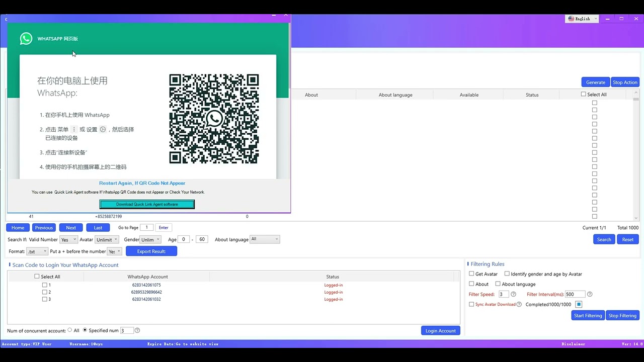Viewport: 644px width, 362px height.
Task: Tick Select All in the WhatsApp Account list
Action: pyautogui.click(x=37, y=276)
